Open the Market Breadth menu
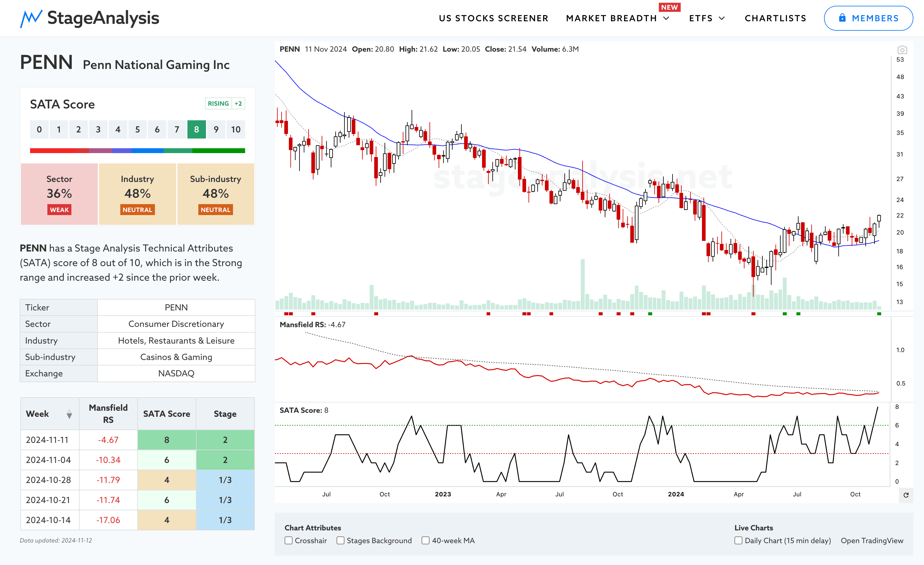924x565 pixels. click(611, 18)
